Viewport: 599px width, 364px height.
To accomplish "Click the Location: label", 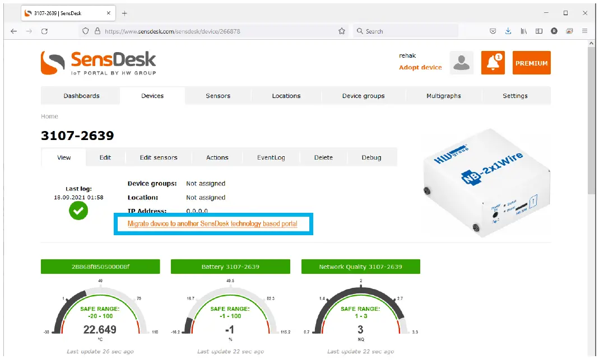I will [x=142, y=198].
